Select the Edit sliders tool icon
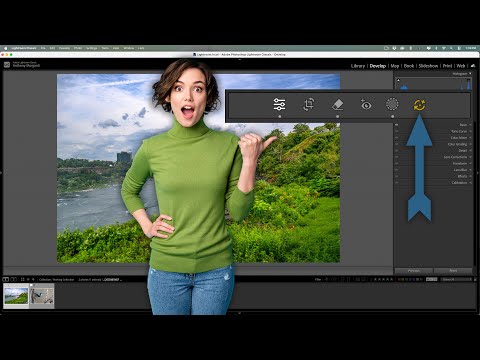480x360 pixels. pos(279,104)
